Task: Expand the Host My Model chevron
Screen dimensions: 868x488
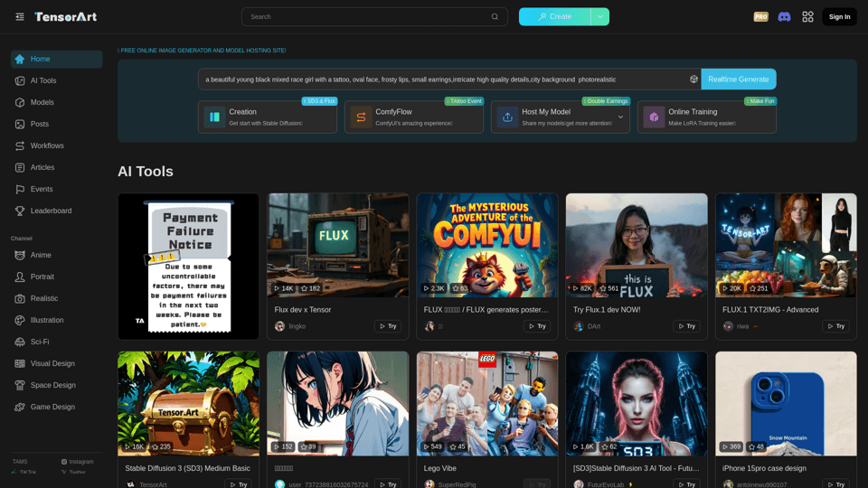Action: [x=620, y=117]
